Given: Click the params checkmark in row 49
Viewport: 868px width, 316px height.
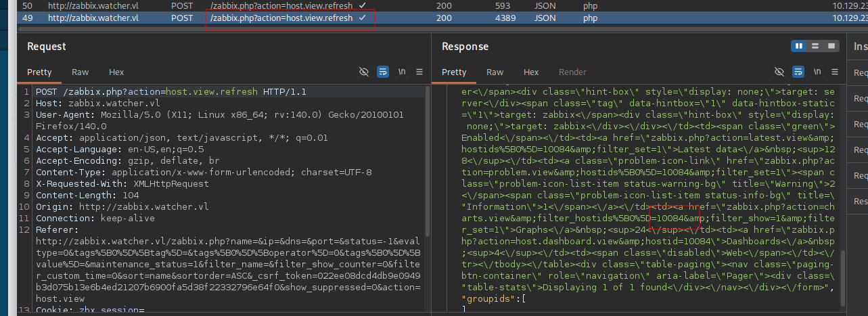Looking at the screenshot, I should [x=363, y=18].
